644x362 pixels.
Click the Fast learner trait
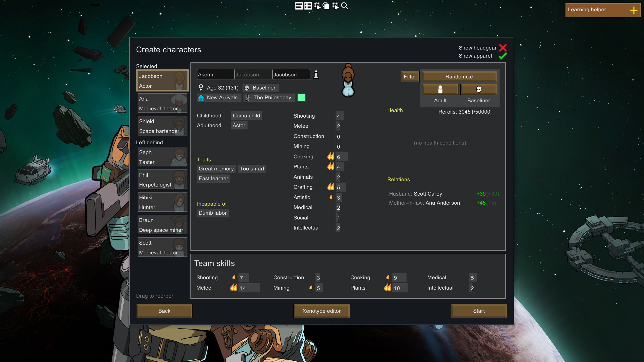coord(213,178)
